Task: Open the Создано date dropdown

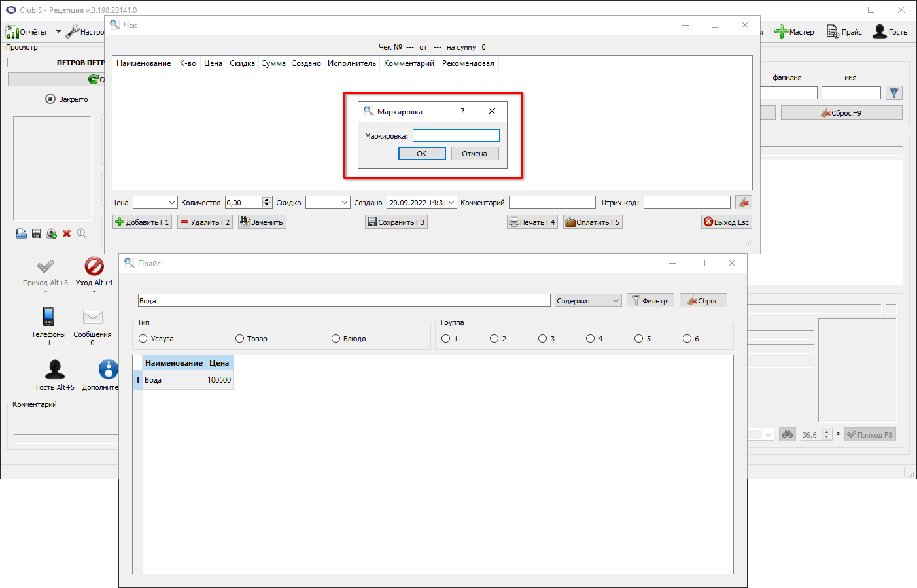Action: pyautogui.click(x=451, y=203)
